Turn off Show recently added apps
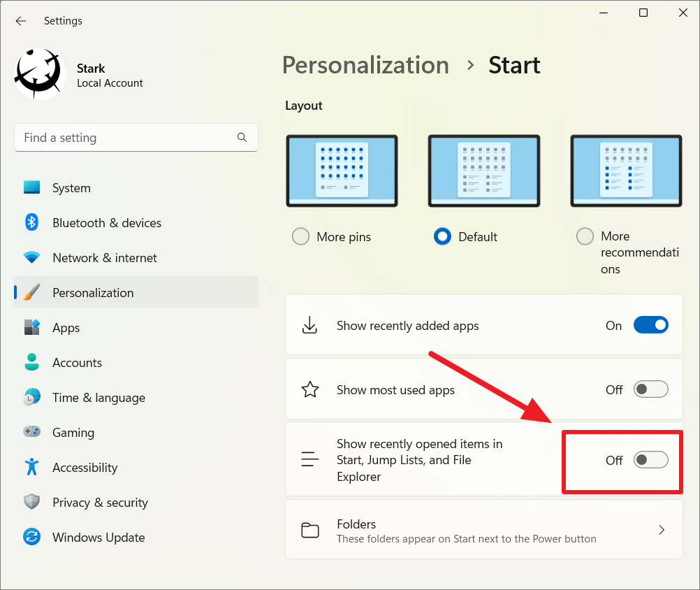 [650, 325]
